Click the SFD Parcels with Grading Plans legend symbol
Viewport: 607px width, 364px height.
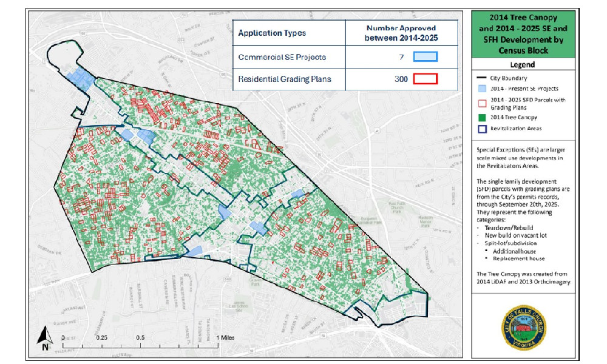tap(482, 103)
